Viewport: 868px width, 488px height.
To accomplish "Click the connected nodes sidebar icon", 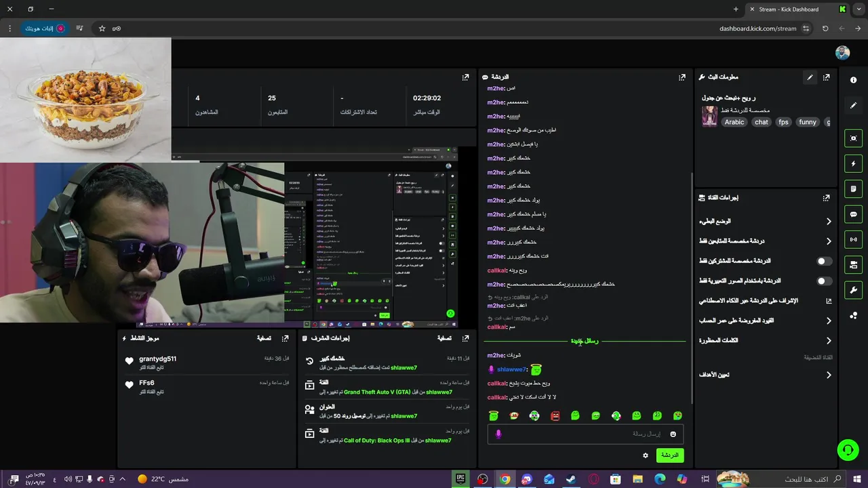I will [853, 315].
